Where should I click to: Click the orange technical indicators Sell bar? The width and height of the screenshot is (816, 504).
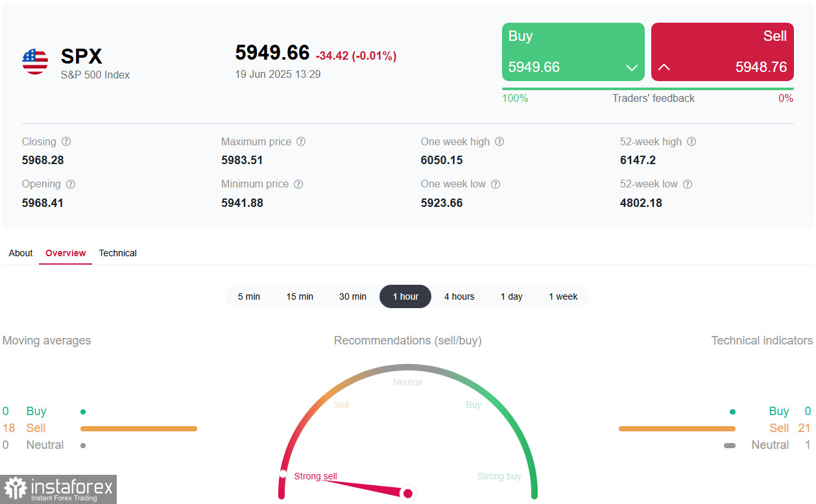pyautogui.click(x=677, y=429)
